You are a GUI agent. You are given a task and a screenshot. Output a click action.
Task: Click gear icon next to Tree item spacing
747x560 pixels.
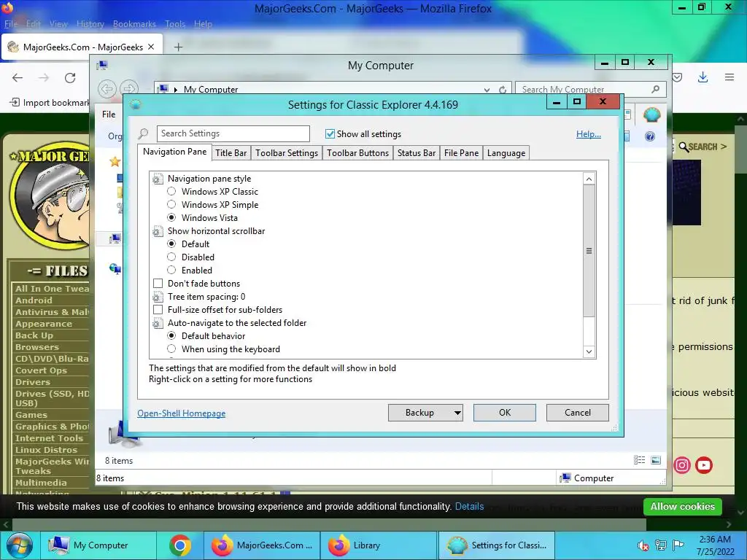tap(158, 297)
